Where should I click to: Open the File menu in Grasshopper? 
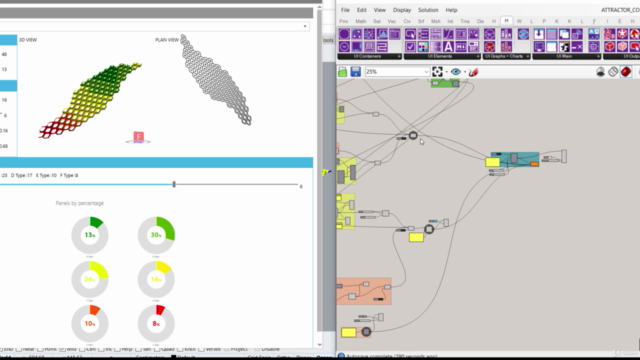click(345, 10)
